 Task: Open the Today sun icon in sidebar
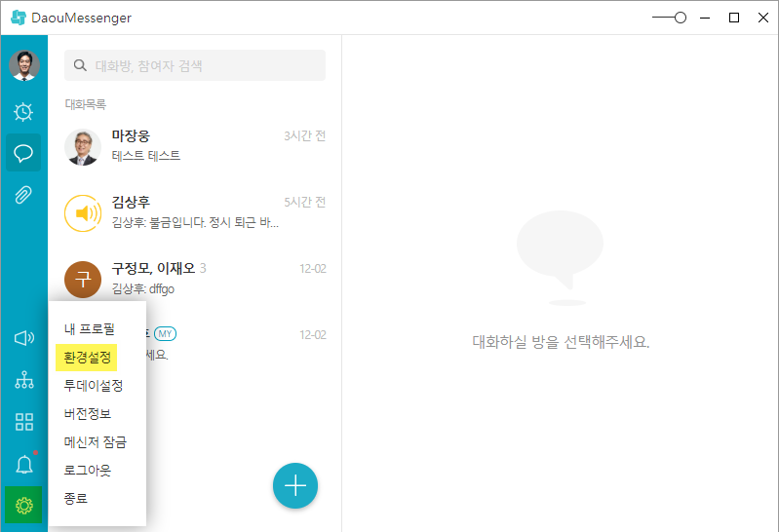(x=24, y=112)
